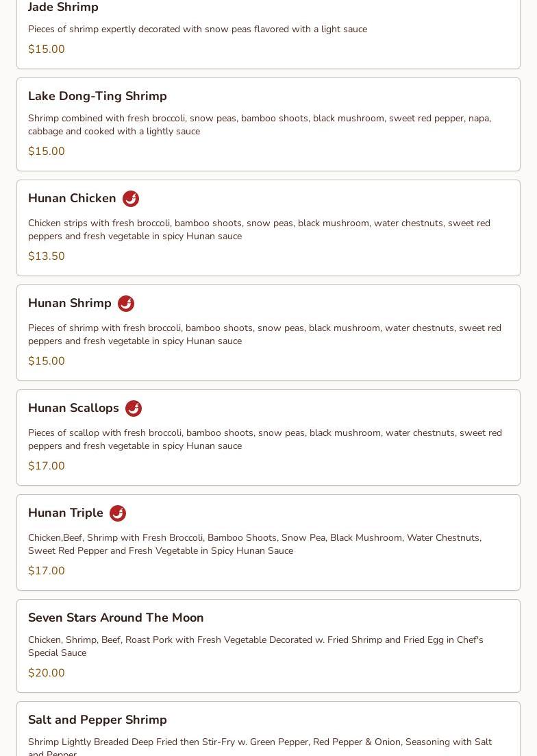The image size is (537, 756).
Task: Click the $20.00 price of Seven Stars
Action: pyautogui.click(x=47, y=672)
